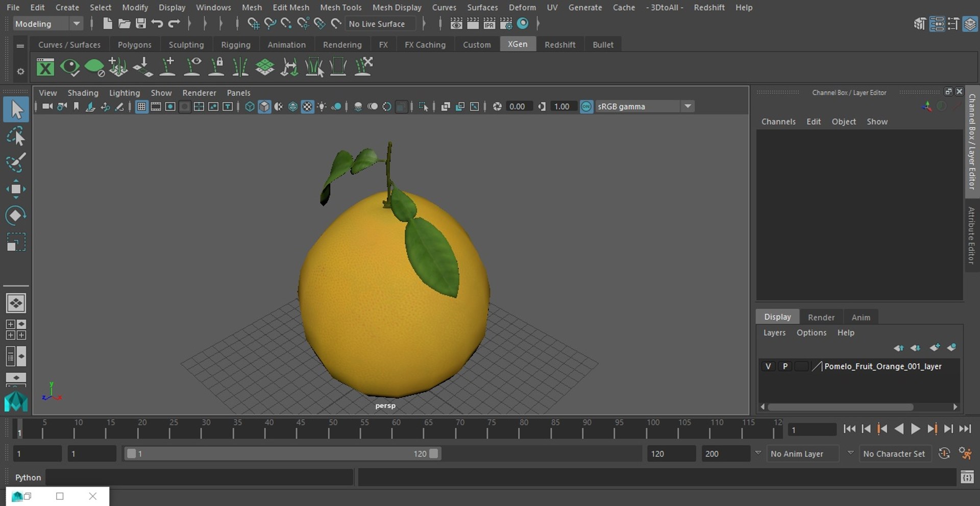Open the Mesh Tools menu

[x=340, y=7]
